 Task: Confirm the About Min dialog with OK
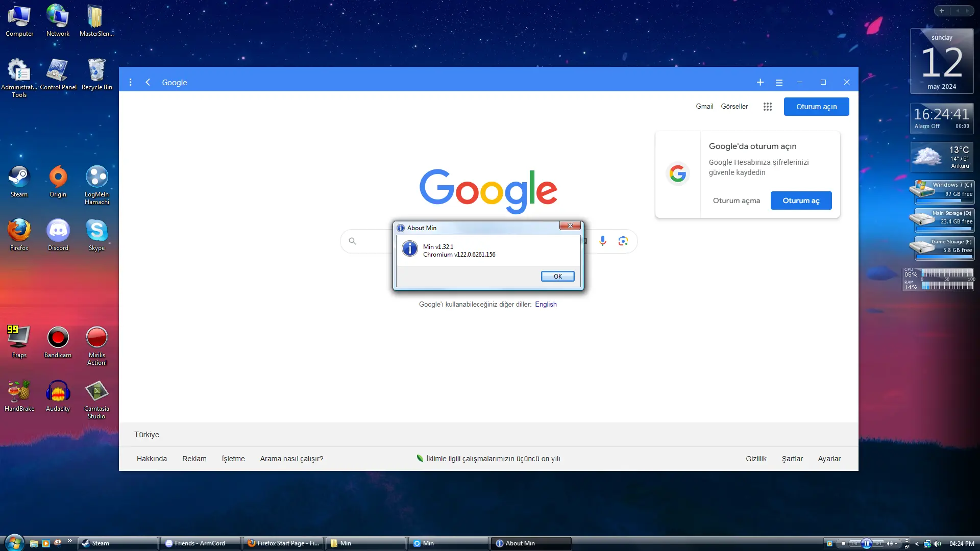557,276
